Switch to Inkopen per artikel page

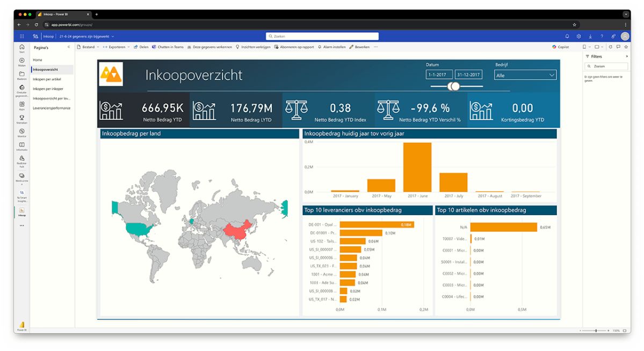point(46,79)
